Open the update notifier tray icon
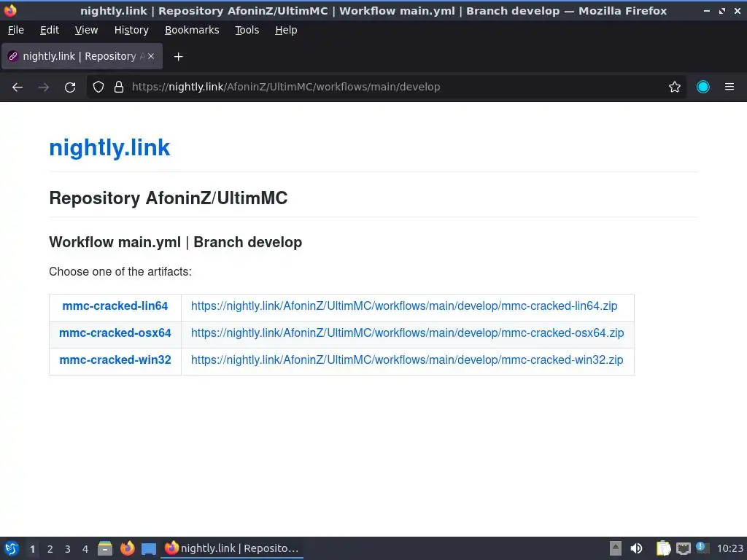The width and height of the screenshot is (747, 560). tap(703, 548)
